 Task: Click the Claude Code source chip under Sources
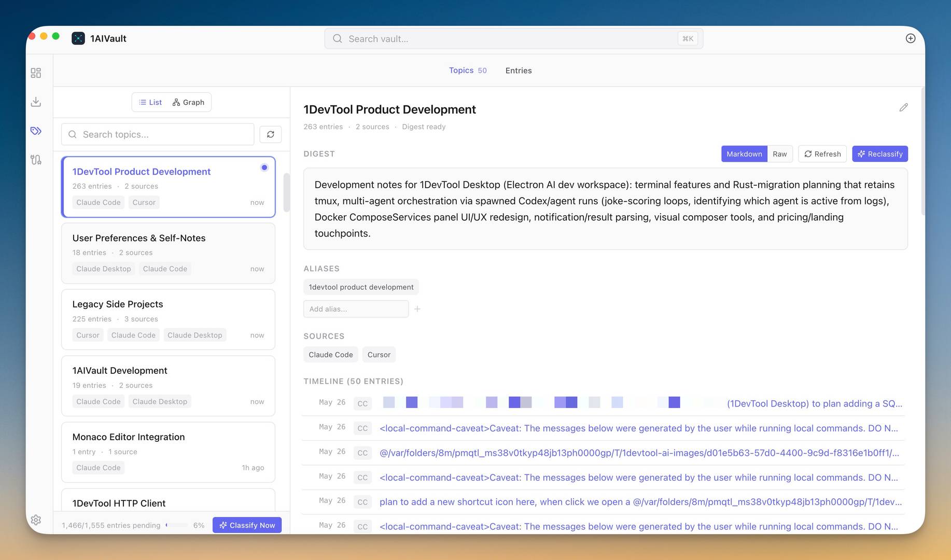(331, 355)
